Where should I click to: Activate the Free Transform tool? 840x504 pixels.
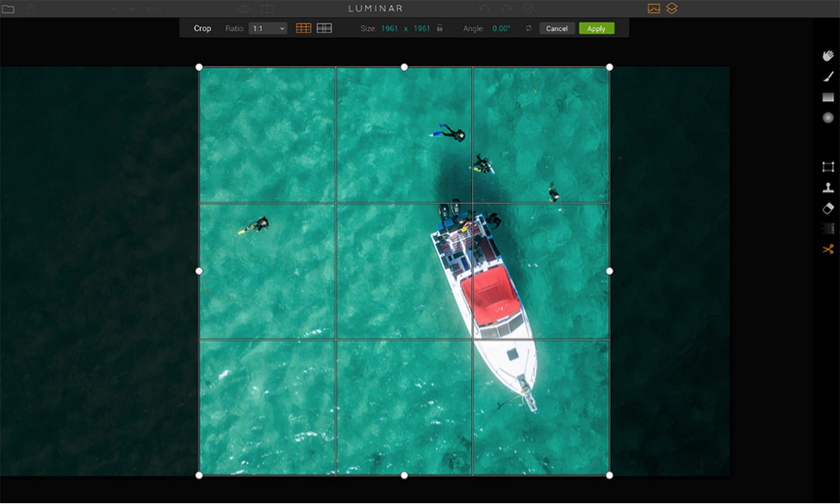pos(828,167)
